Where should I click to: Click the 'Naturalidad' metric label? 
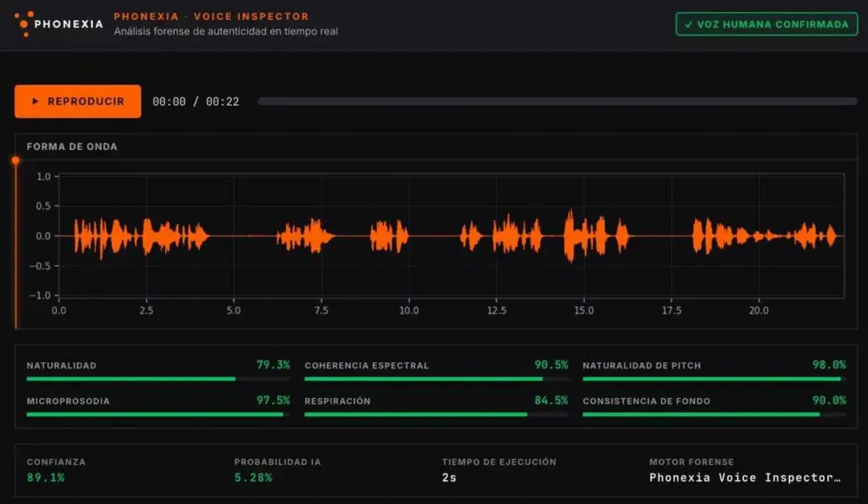[x=61, y=366]
